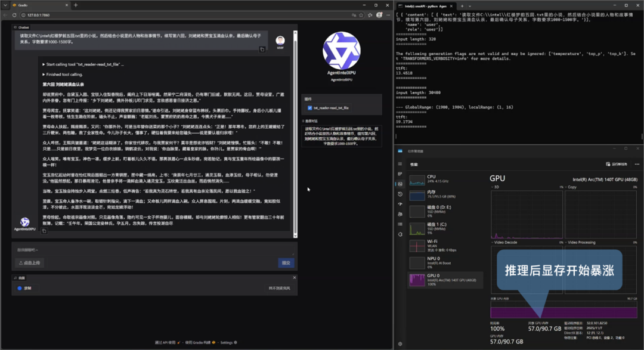Submit the chat message
The image size is (644, 350).
pyautogui.click(x=286, y=263)
